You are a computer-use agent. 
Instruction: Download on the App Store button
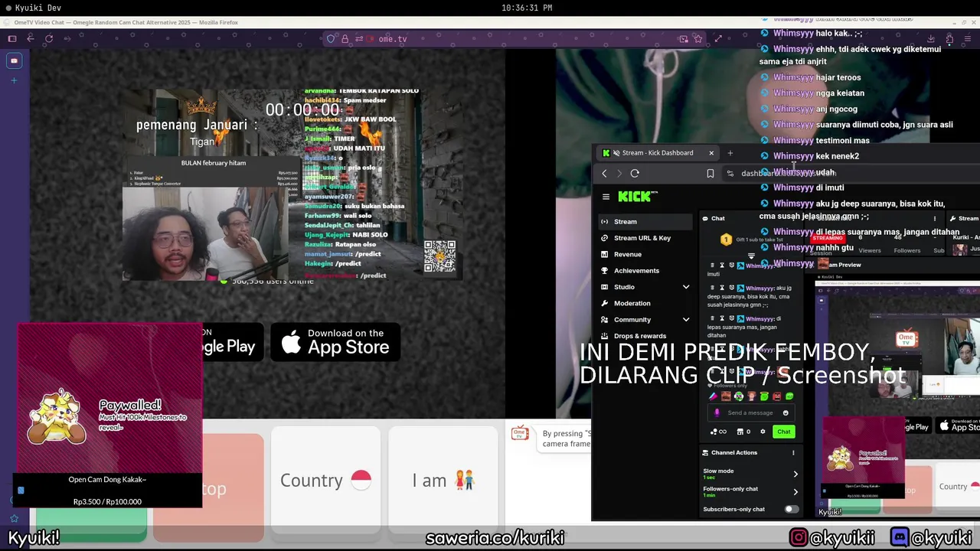coord(335,341)
